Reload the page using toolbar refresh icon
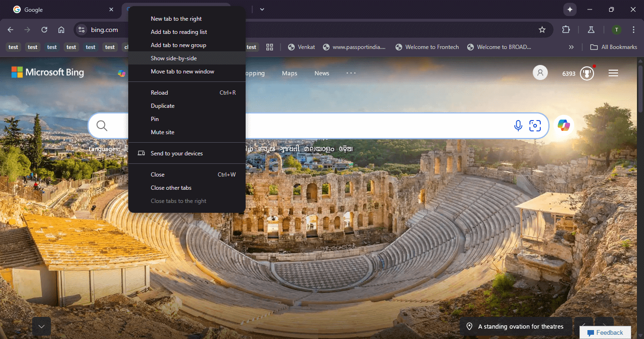This screenshot has height=339, width=644. (x=44, y=30)
